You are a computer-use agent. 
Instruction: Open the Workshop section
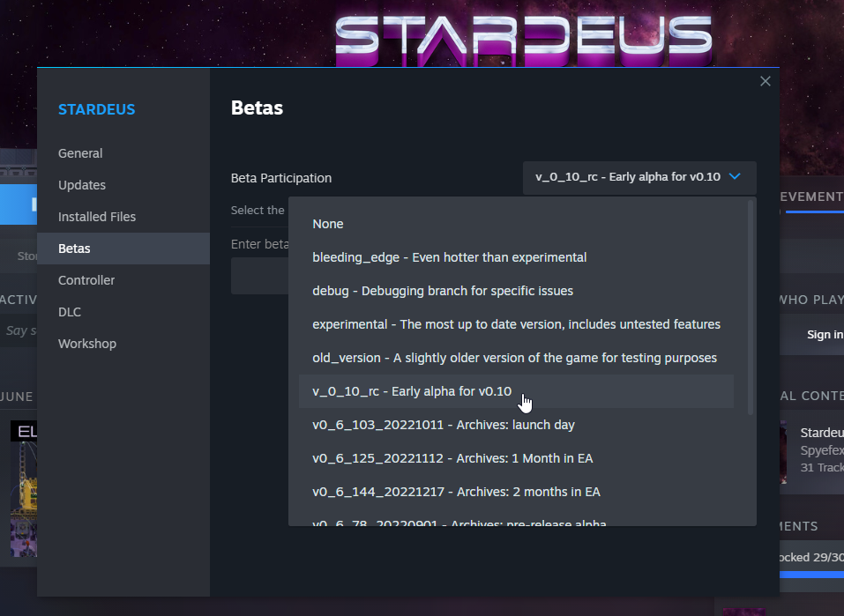pyautogui.click(x=87, y=343)
